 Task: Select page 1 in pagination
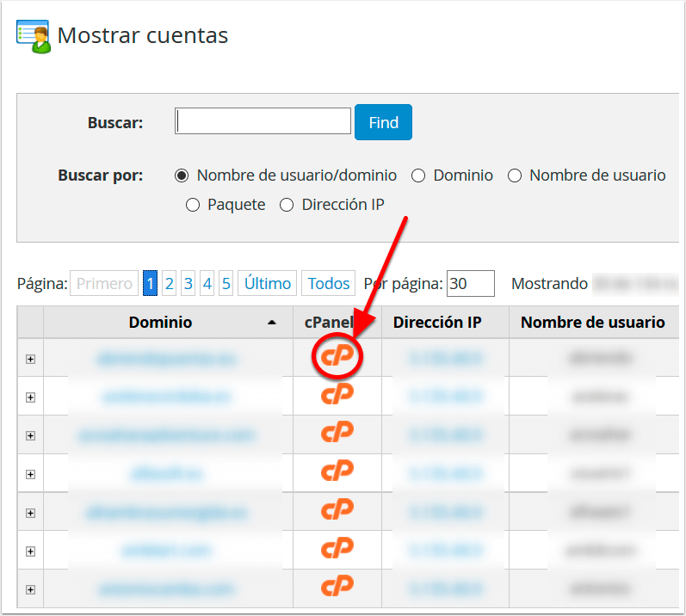pyautogui.click(x=150, y=283)
